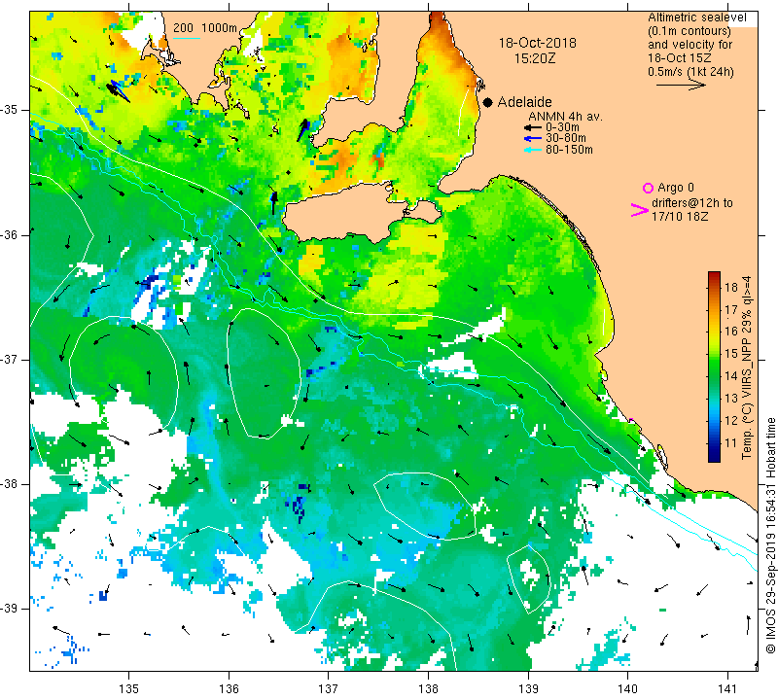Click the '30-80m' legend label
The width and height of the screenshot is (778, 700).
coord(565,138)
